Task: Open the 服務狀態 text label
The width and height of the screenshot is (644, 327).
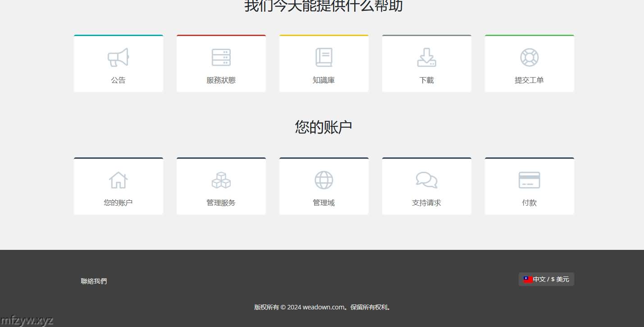Action: click(221, 80)
